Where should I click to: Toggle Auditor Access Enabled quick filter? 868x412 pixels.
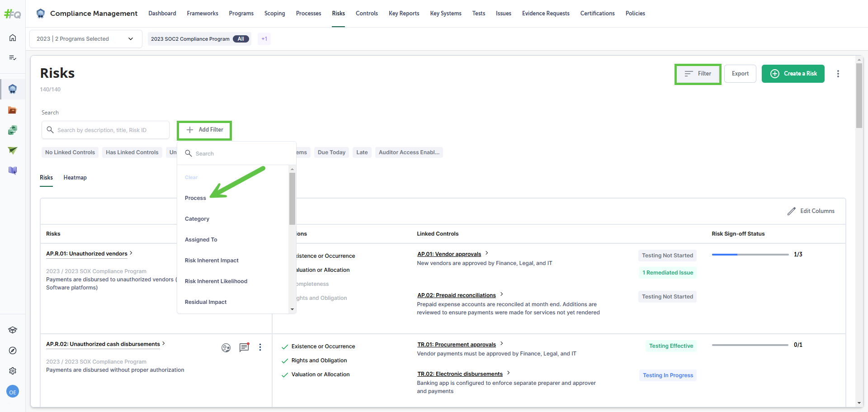pyautogui.click(x=409, y=152)
